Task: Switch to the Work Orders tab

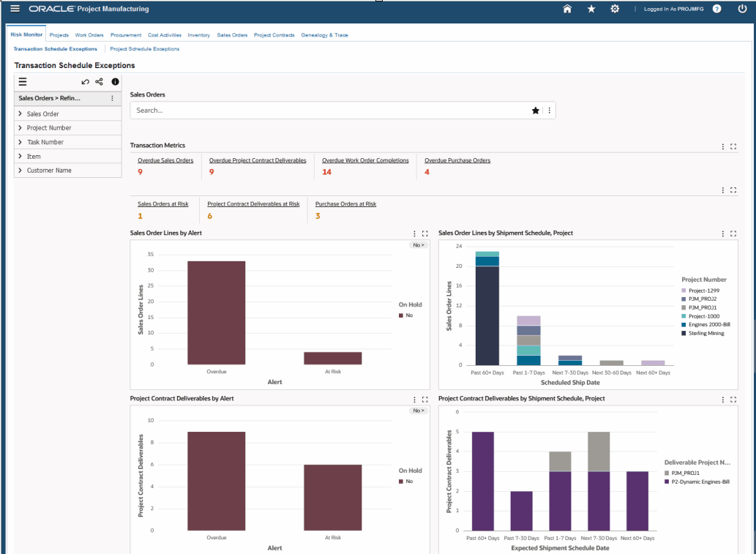Action: tap(89, 35)
